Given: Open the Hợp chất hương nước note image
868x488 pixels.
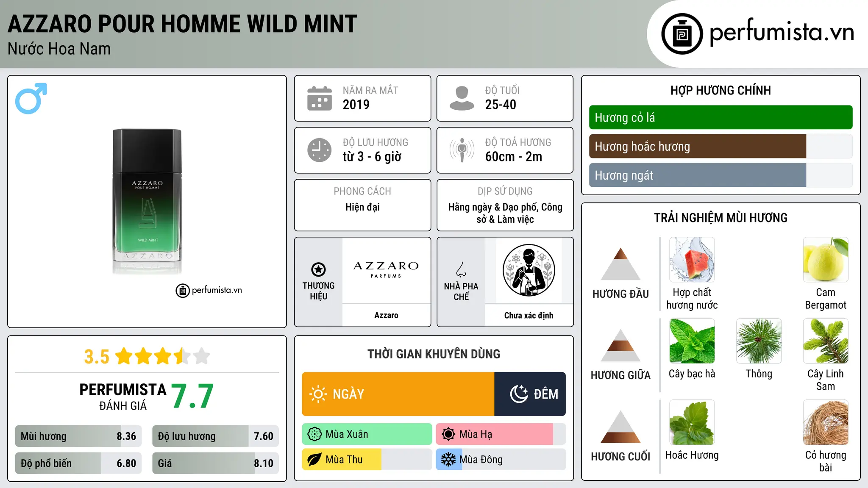Looking at the screenshot, I should (692, 260).
